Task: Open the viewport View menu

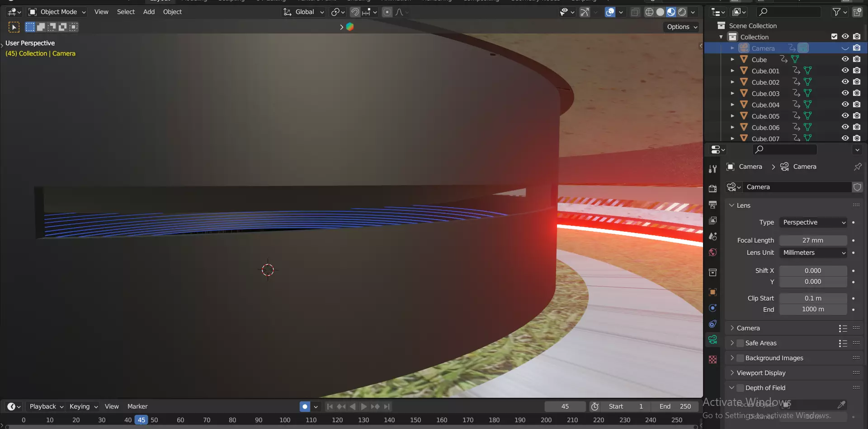Action: pos(101,12)
